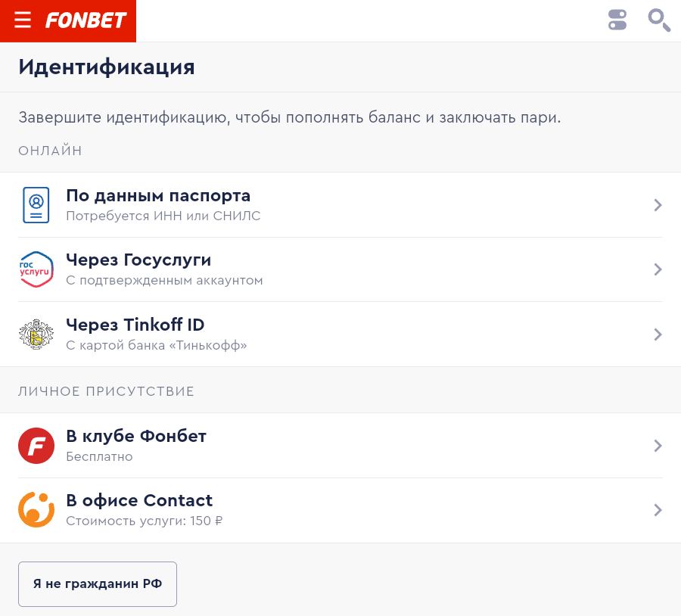Expand the Госуслуги option chevron

click(x=658, y=269)
